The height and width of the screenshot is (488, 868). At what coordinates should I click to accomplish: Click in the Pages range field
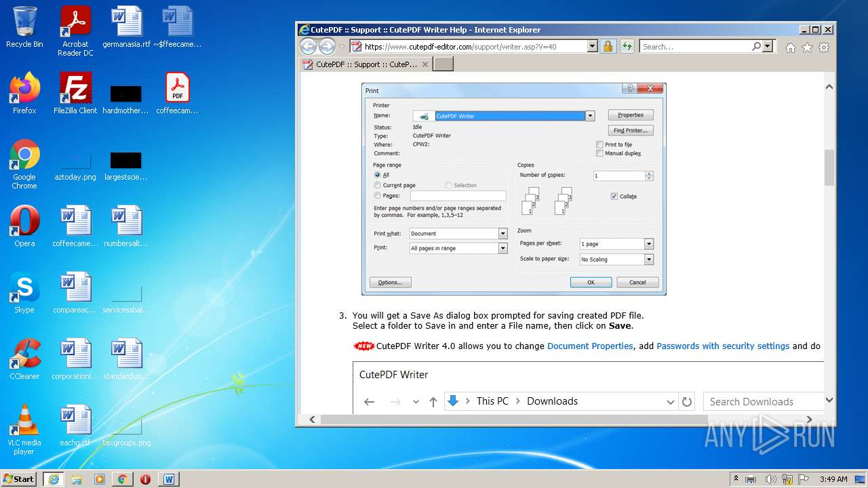(458, 195)
